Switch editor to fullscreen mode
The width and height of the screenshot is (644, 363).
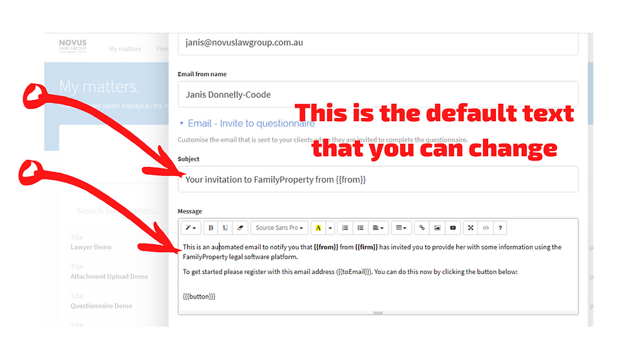tap(471, 228)
